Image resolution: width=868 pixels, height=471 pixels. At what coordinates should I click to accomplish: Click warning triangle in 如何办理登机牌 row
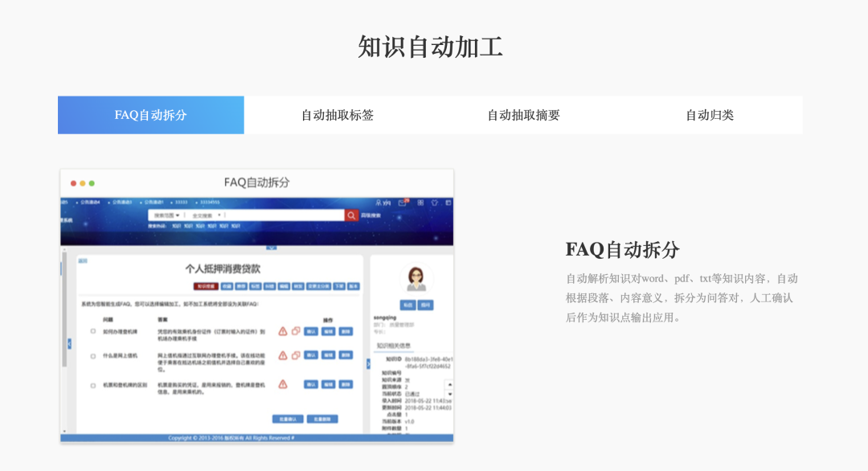(283, 331)
